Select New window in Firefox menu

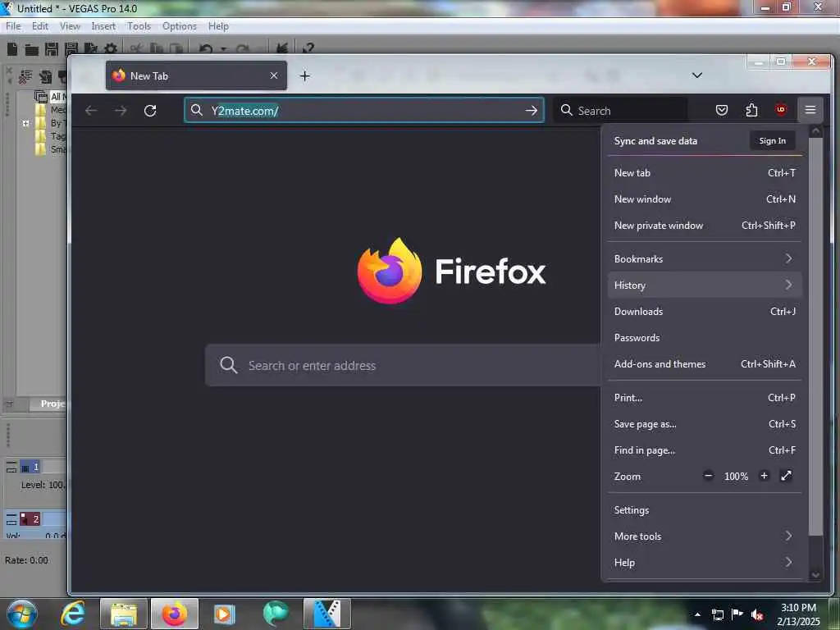click(x=705, y=199)
